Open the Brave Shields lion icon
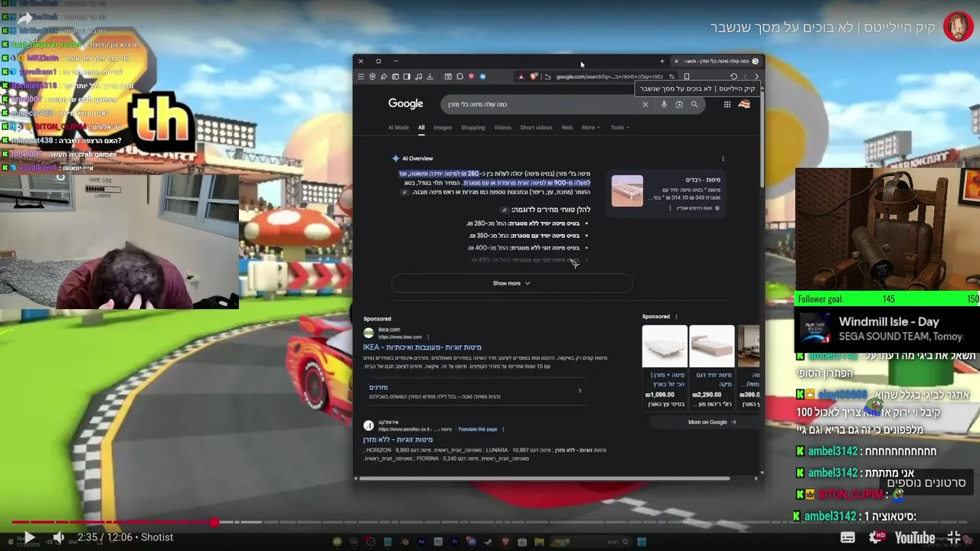 pyautogui.click(x=534, y=77)
